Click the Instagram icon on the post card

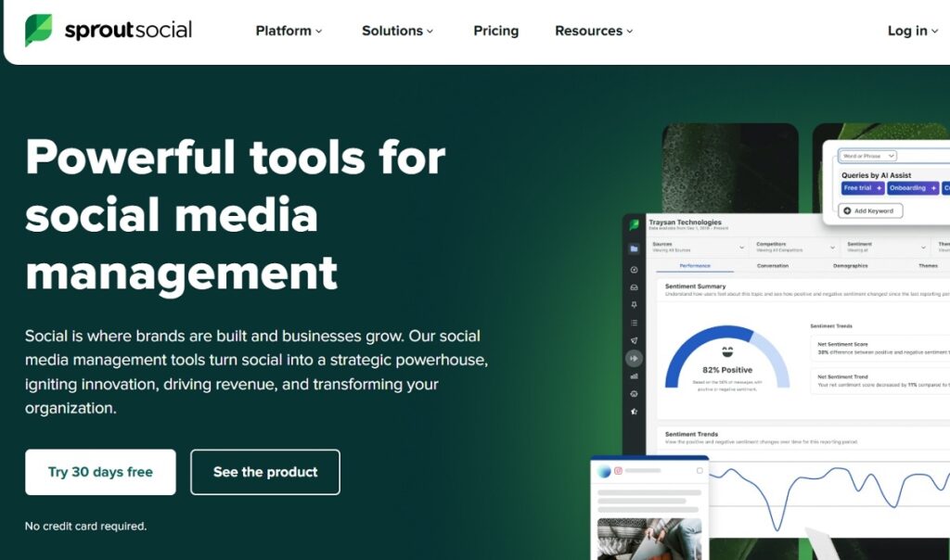click(x=618, y=470)
